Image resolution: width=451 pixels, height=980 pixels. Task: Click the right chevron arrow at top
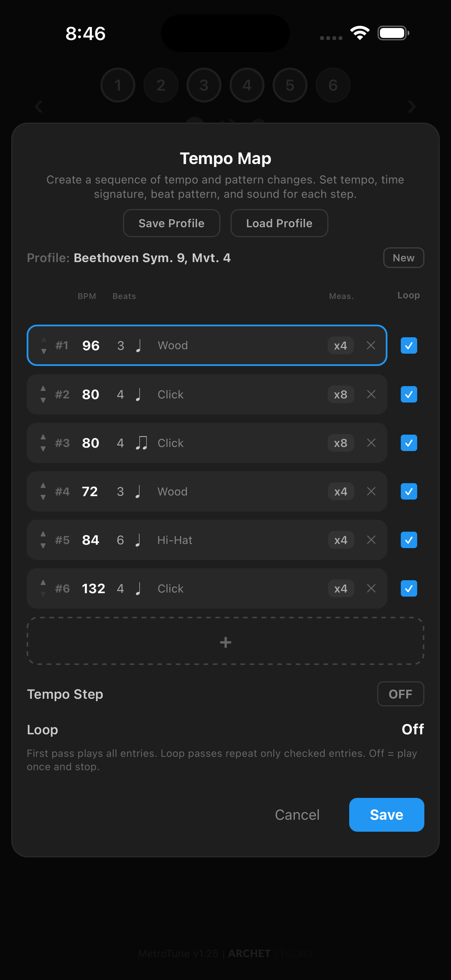(412, 107)
